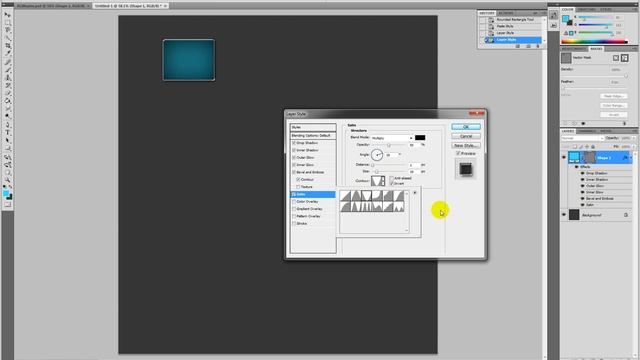Toggle the Preview checkbox
This screenshot has width=640, height=360.
pyautogui.click(x=458, y=153)
